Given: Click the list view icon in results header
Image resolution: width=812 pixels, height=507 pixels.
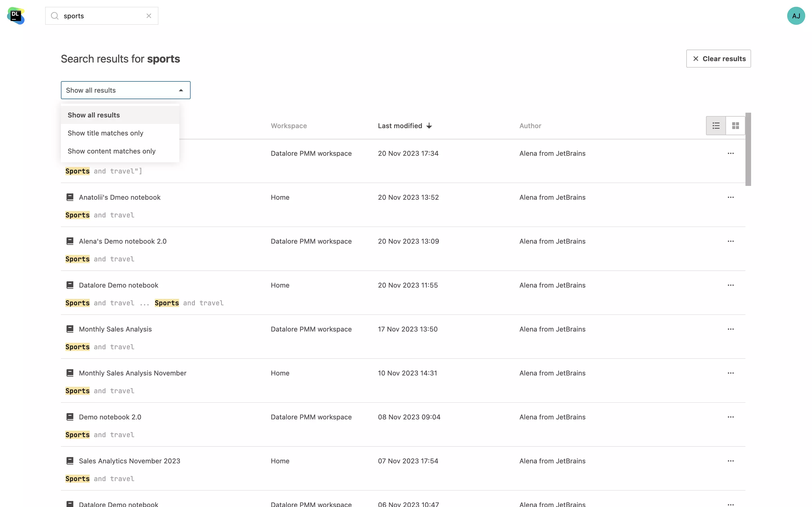Looking at the screenshot, I should (716, 126).
